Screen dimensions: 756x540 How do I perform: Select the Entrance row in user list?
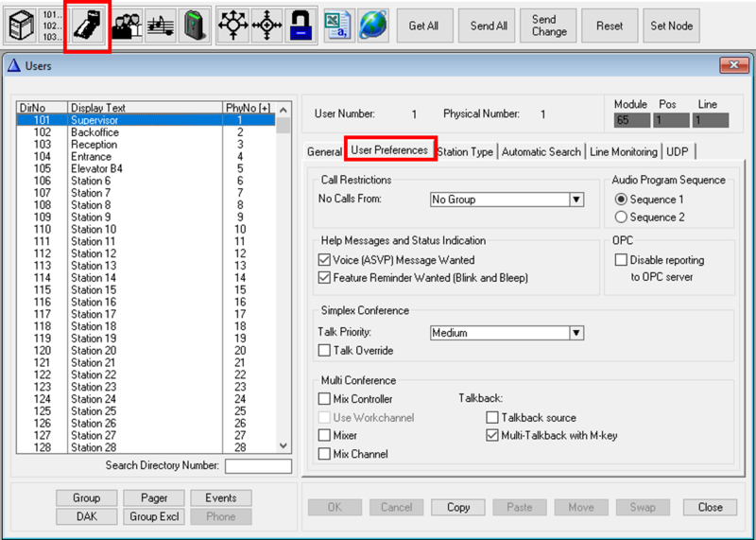click(x=146, y=156)
